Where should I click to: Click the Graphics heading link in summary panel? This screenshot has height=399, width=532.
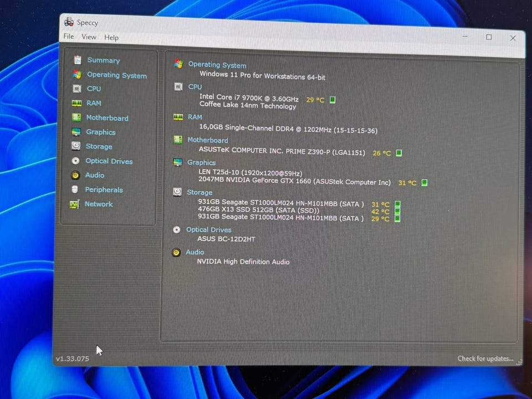pos(201,162)
